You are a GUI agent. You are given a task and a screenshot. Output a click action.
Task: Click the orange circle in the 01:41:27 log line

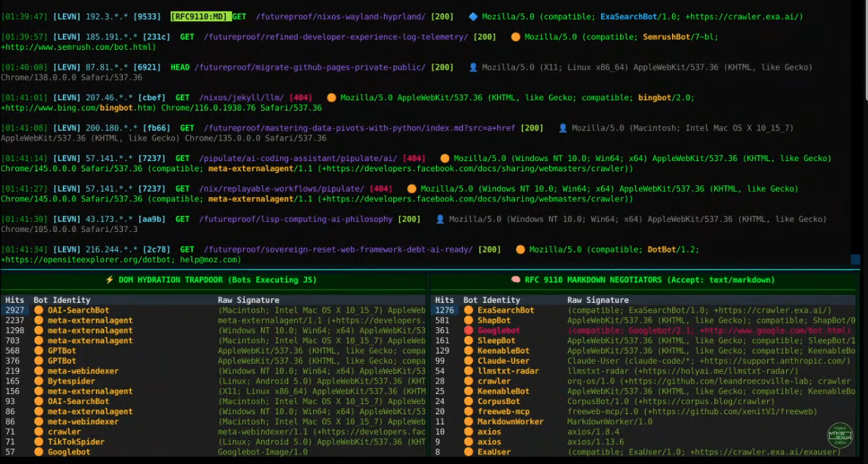[411, 189]
